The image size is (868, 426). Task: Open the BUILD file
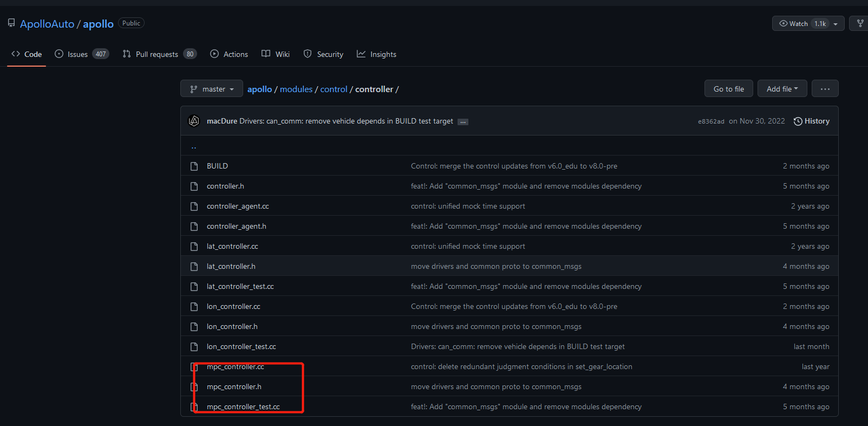click(217, 166)
